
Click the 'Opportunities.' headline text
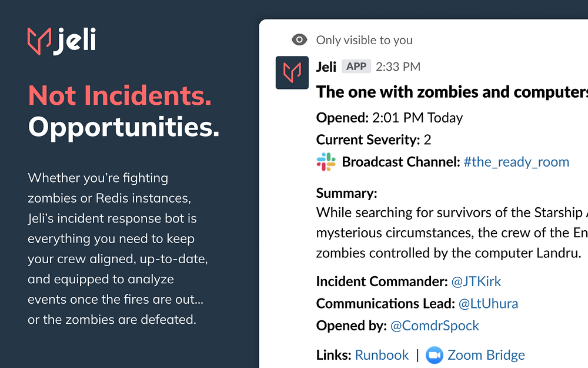(x=123, y=127)
